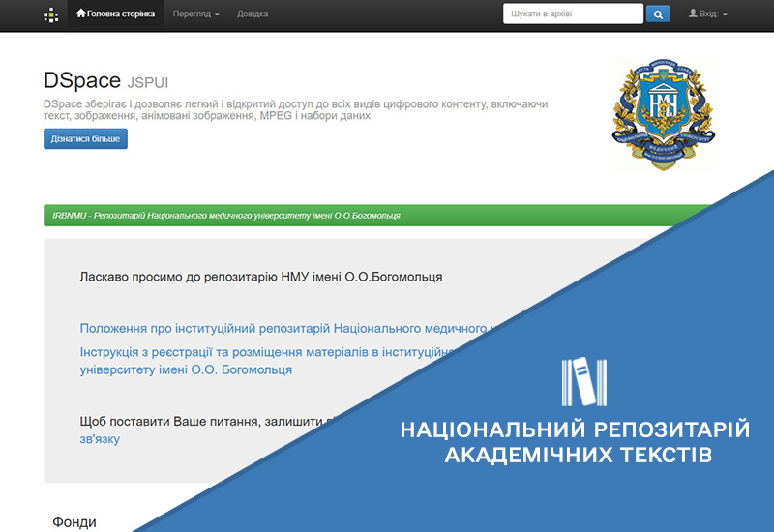This screenshot has height=532, width=774.
Task: Click the Ласкаво просимо welcome text
Action: (x=260, y=277)
